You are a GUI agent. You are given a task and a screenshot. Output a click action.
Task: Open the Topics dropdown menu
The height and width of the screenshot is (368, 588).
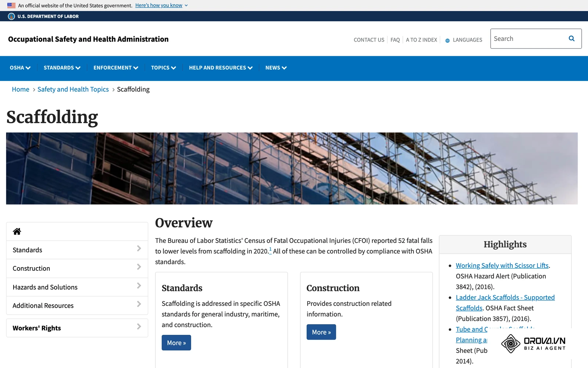[164, 68]
